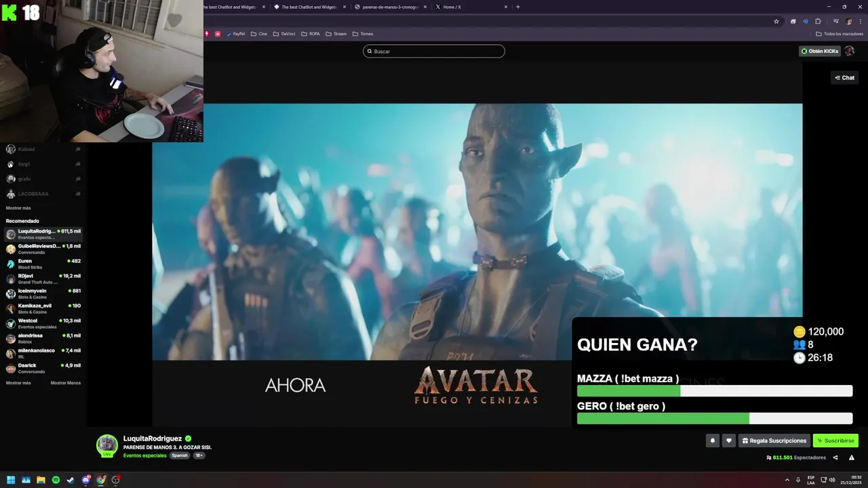Report stream with the warning triangle icon
Viewport: 868px width, 488px height.
[x=852, y=457]
